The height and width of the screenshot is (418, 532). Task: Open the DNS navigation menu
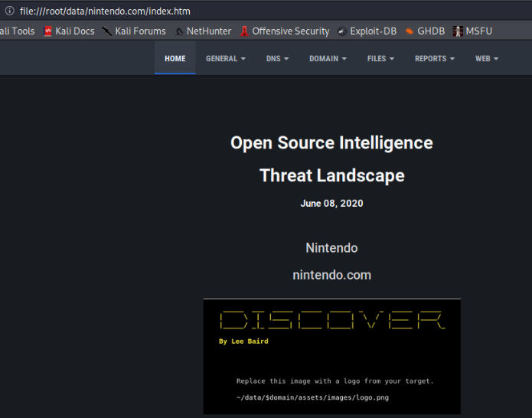[x=278, y=58]
